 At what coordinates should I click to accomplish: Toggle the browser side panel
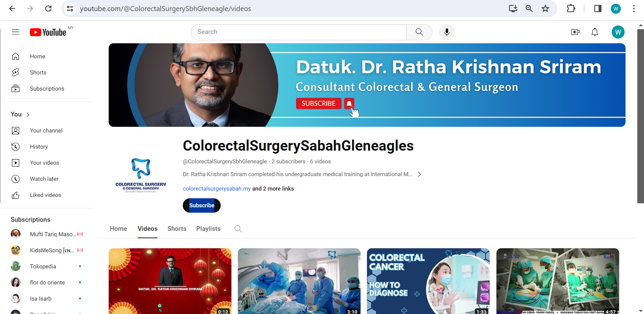pyautogui.click(x=598, y=8)
